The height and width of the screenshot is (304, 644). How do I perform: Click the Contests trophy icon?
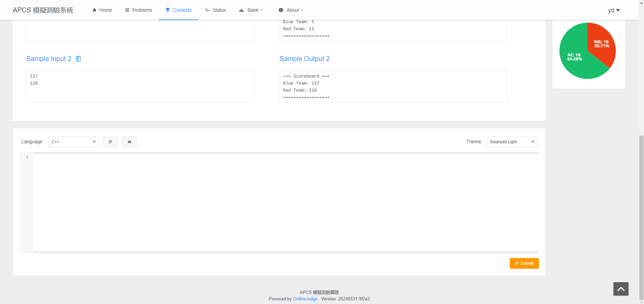pos(167,10)
